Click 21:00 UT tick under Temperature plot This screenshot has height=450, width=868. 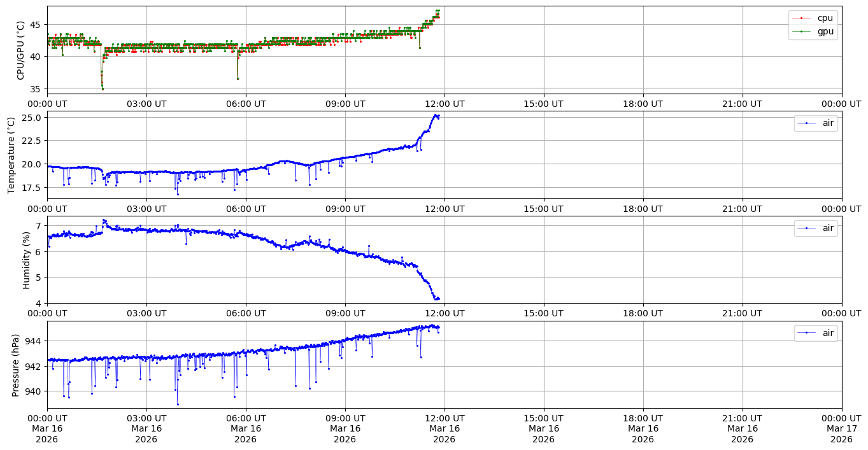[742, 208]
